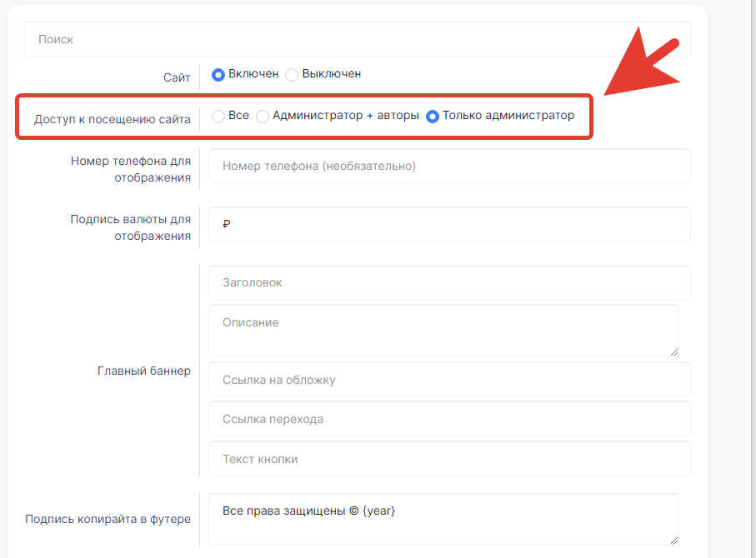Click the Подпись копирайта в футере label
This screenshot has width=756, height=558.
click(x=108, y=519)
